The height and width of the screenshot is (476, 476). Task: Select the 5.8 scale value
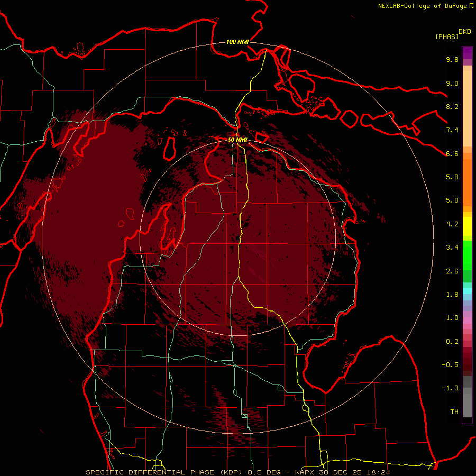[452, 177]
